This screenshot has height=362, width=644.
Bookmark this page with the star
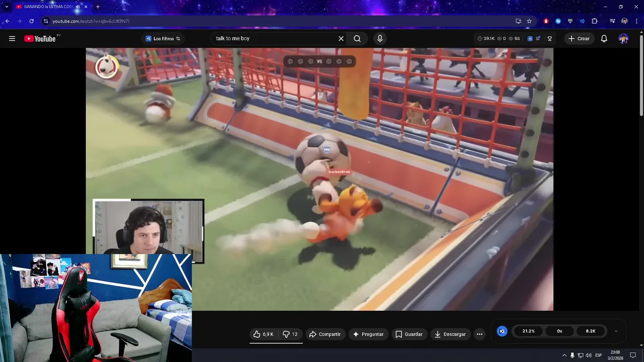point(529,21)
